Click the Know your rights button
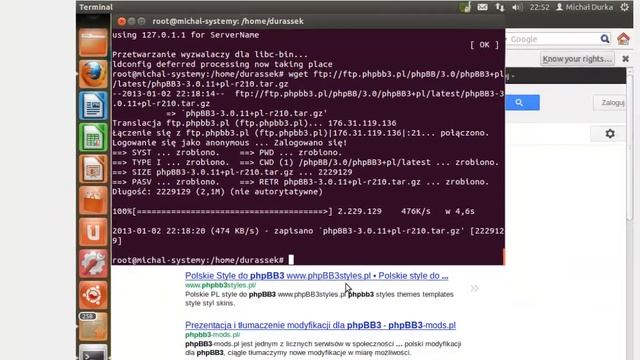The image size is (640, 360). tap(577, 59)
